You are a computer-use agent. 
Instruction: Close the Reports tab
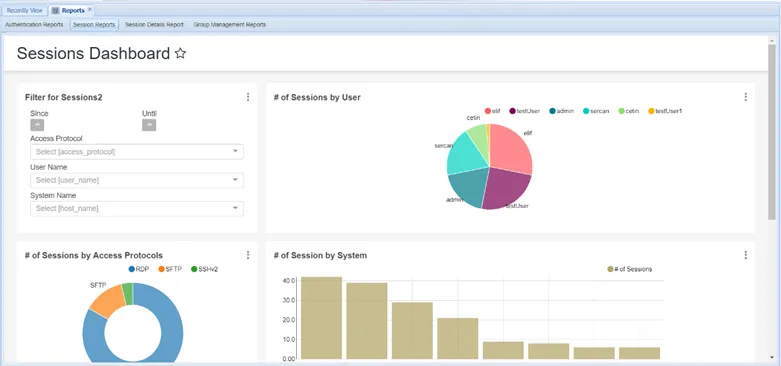(90, 9)
